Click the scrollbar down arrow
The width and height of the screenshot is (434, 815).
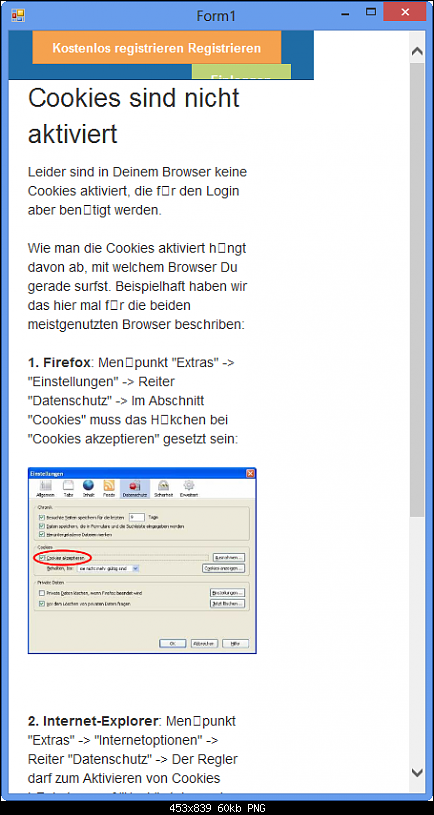pos(417,772)
